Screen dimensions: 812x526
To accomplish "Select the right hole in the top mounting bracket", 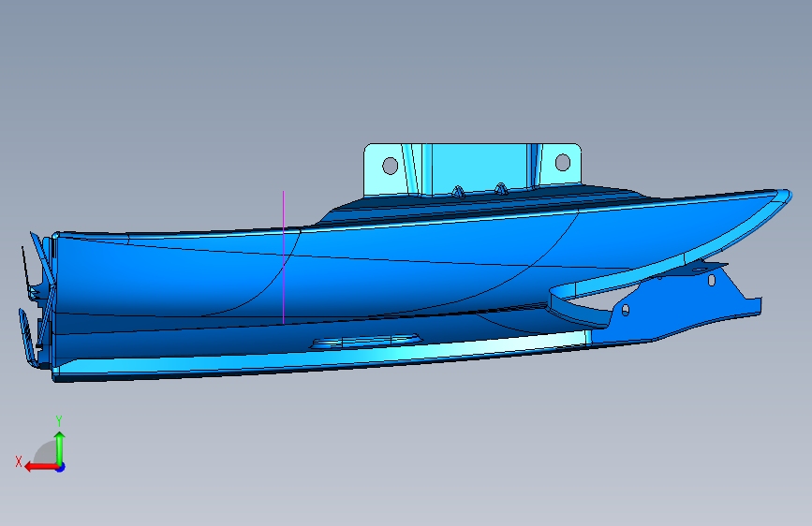I will 563,162.
